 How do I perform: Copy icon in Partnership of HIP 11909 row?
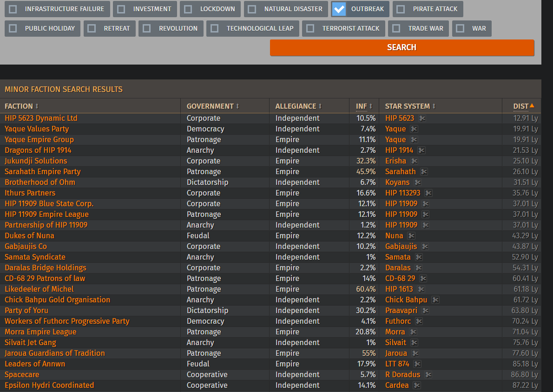tap(425, 225)
